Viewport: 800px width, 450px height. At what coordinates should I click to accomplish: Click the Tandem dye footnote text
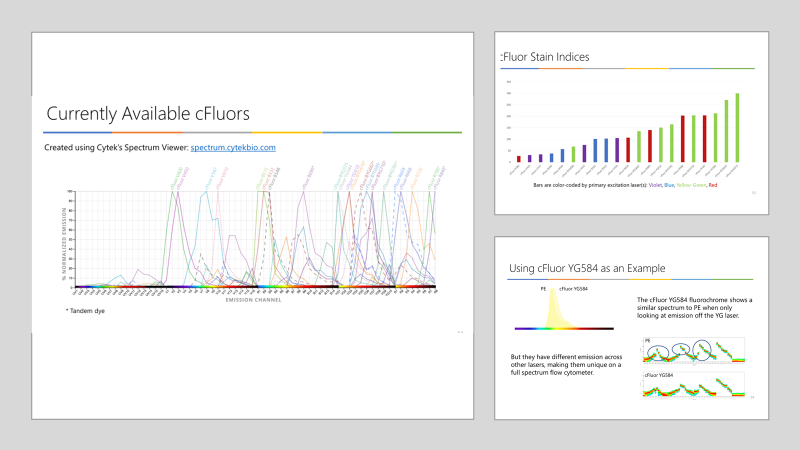pos(87,312)
